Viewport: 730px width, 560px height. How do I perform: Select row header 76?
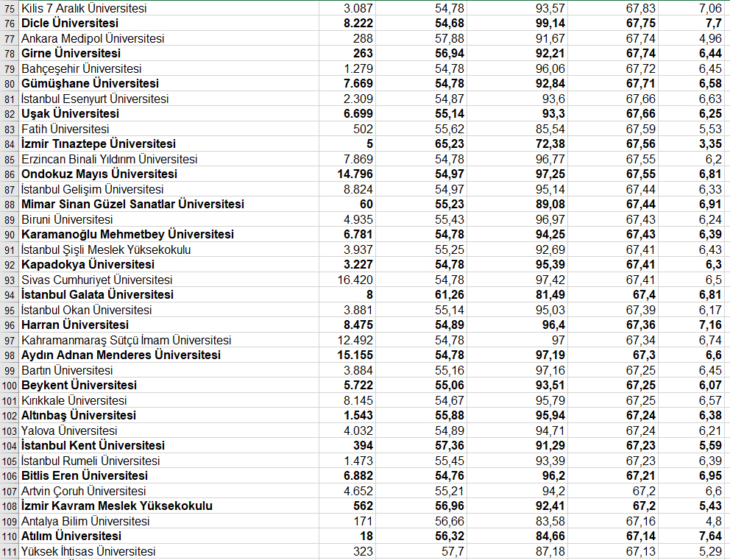point(10,24)
